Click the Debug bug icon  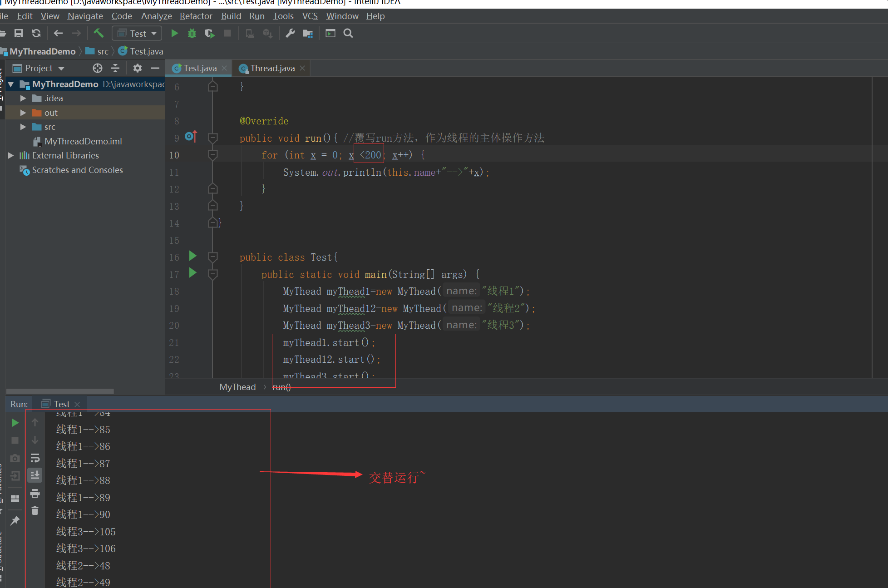pyautogui.click(x=192, y=33)
